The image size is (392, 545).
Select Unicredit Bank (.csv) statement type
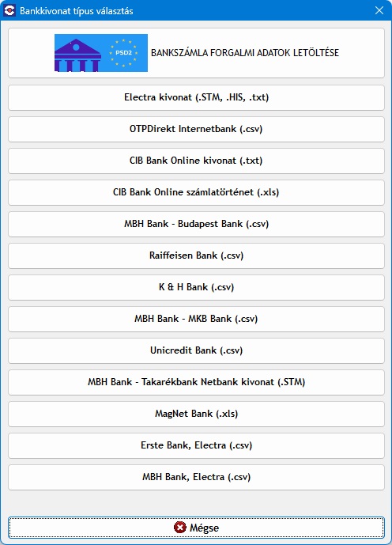coord(196,350)
